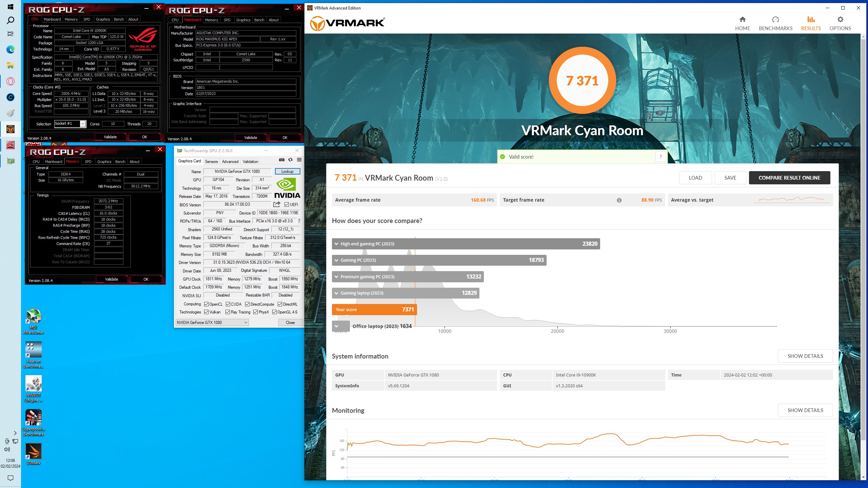
Task: Click COMPARE RESULT ONLINE button
Action: point(789,178)
